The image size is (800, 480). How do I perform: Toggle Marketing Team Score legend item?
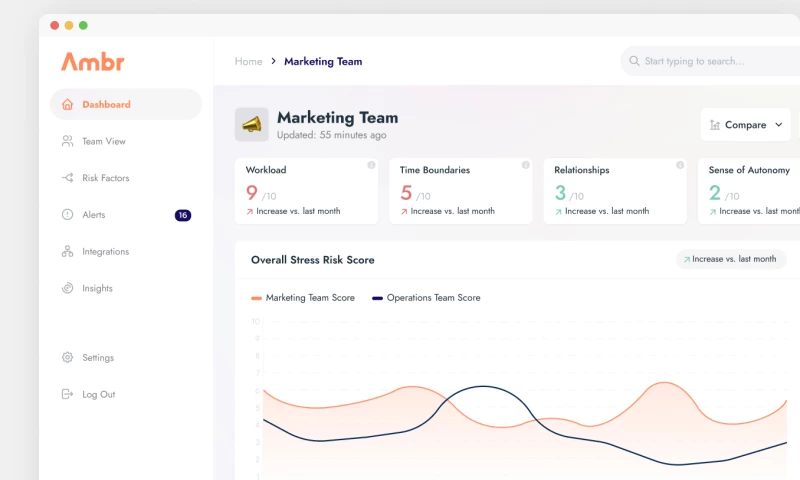click(305, 298)
